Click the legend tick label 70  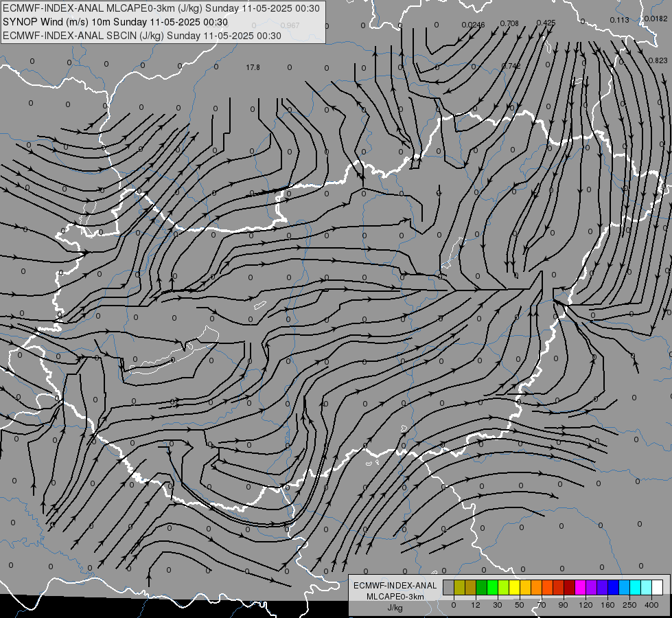542,605
